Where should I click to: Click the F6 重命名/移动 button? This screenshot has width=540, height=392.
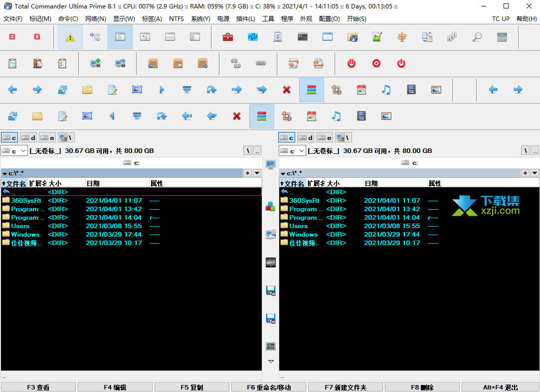click(269, 387)
